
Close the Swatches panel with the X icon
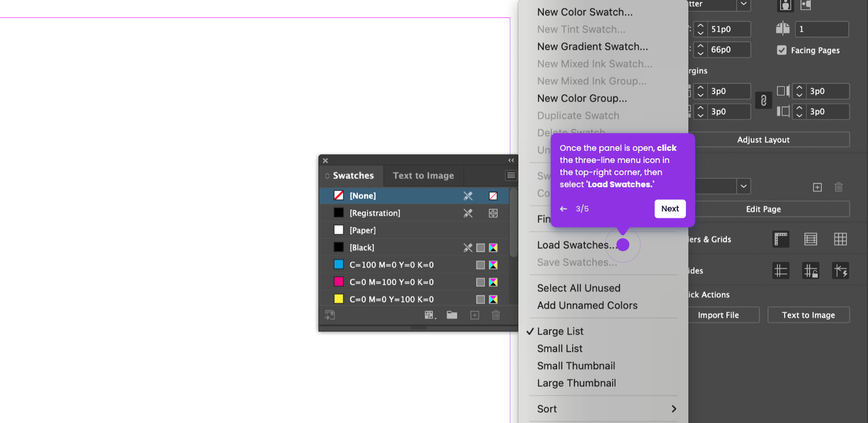[x=325, y=161]
